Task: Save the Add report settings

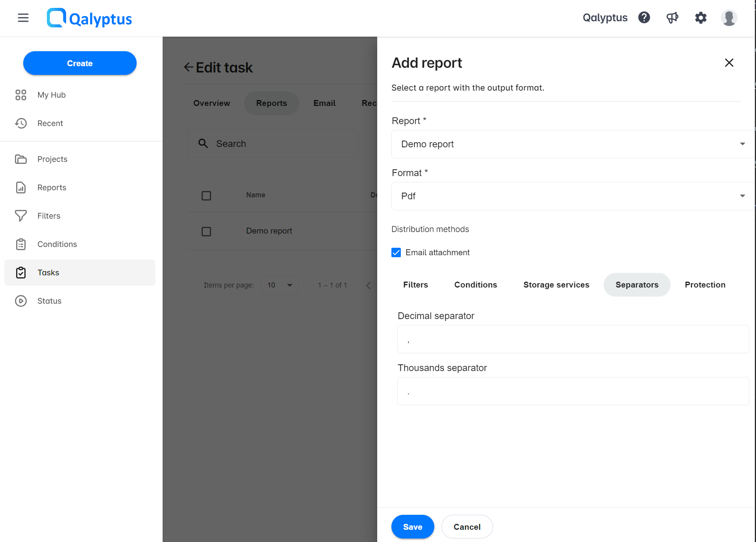Action: coord(412,527)
